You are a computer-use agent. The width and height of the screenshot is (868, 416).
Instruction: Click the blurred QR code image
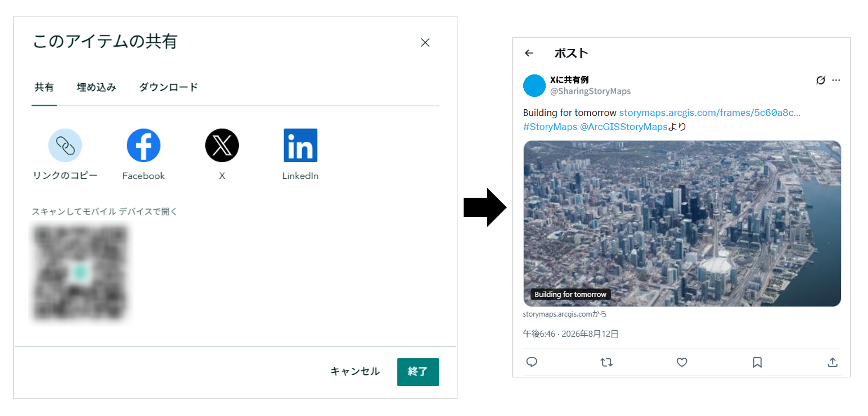[x=81, y=273]
